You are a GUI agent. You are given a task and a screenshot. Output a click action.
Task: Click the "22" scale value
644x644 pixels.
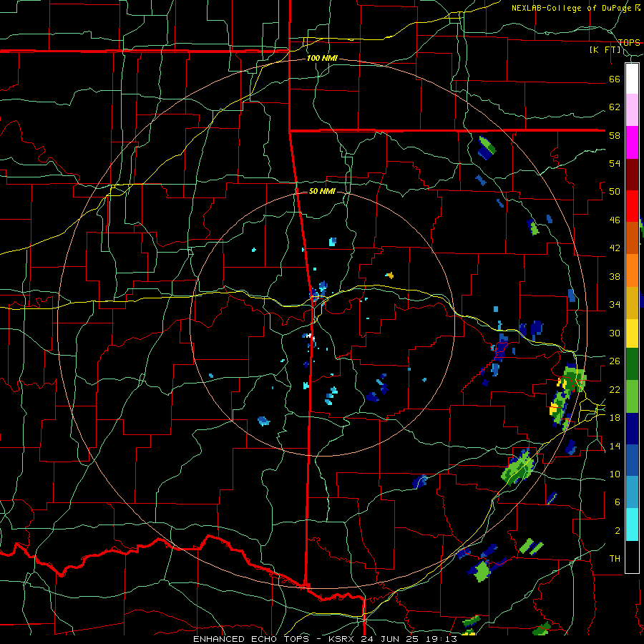tap(615, 389)
